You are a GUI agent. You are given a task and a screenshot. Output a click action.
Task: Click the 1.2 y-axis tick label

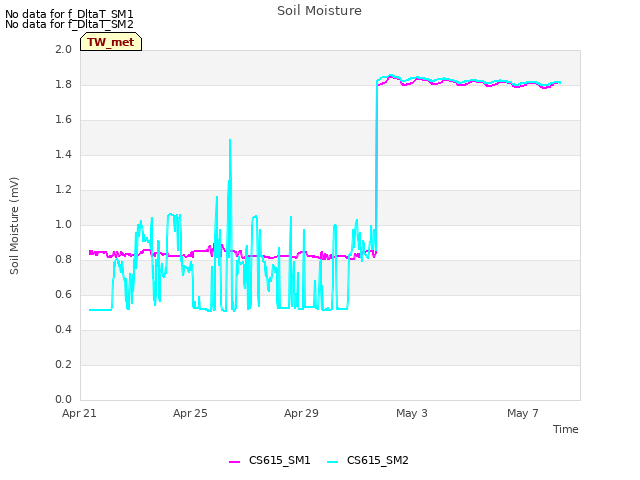pyautogui.click(x=63, y=189)
